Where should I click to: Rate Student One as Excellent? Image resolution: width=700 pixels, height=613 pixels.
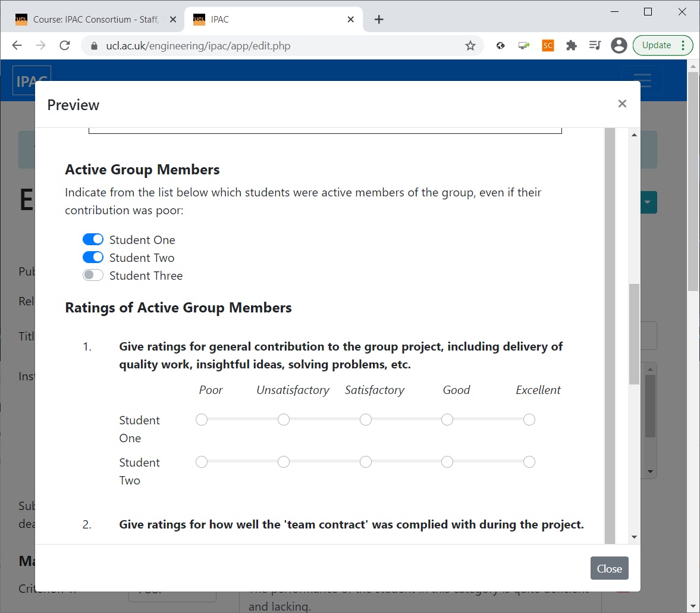pyautogui.click(x=529, y=420)
